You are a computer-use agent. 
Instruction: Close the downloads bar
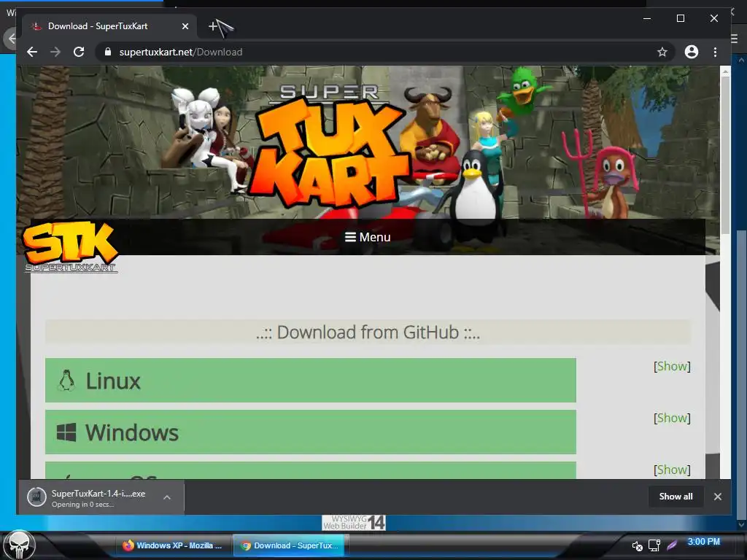pyautogui.click(x=718, y=497)
